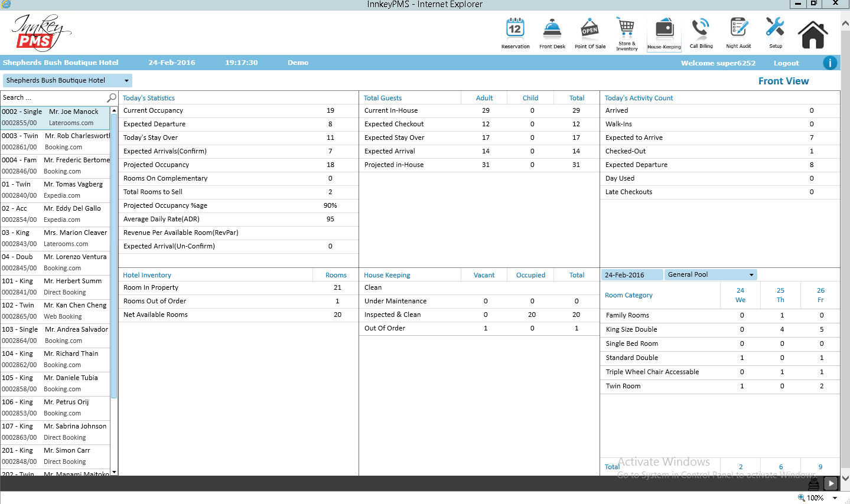Open Point Of Sale module
This screenshot has width=850, height=504.
[590, 29]
